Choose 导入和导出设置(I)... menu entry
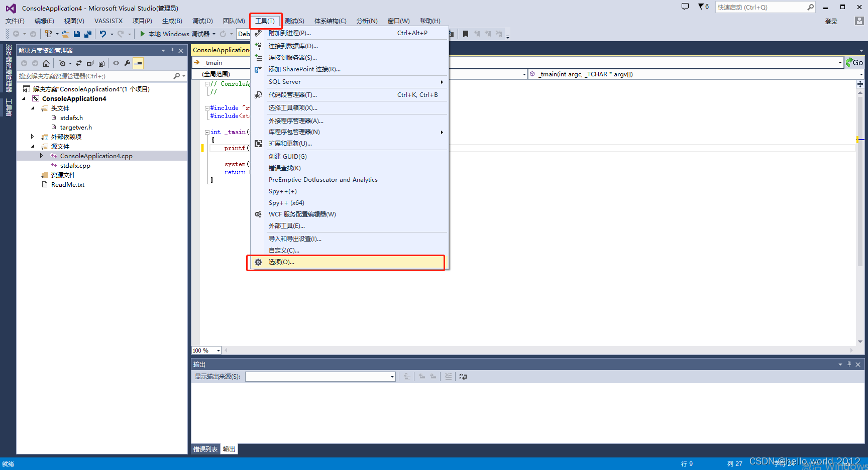This screenshot has width=868, height=470. tap(349, 239)
